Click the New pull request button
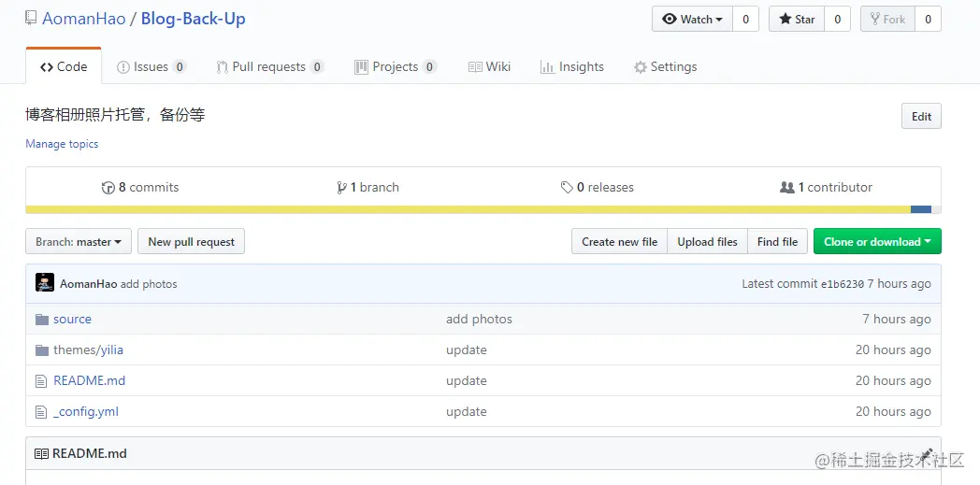Viewport: 980px width, 485px height. pos(192,241)
